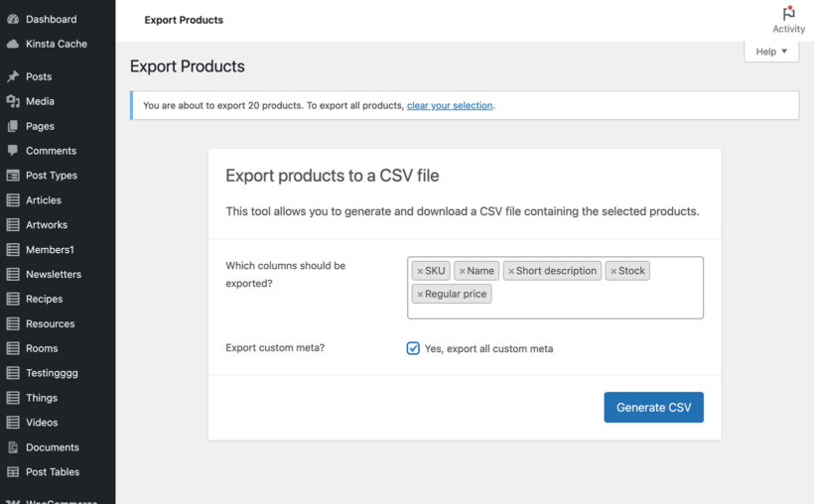Click the Newsletters list icon

click(x=13, y=274)
